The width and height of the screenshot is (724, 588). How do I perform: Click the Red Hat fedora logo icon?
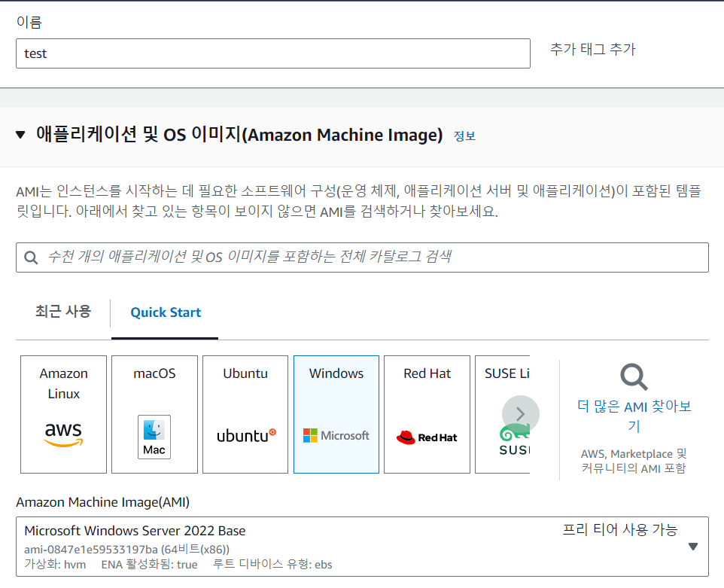tap(427, 437)
